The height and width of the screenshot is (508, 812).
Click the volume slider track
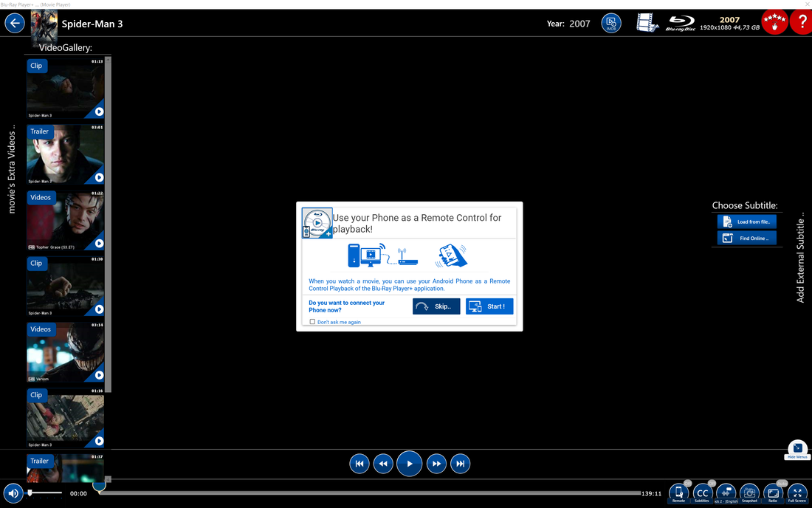[44, 493]
